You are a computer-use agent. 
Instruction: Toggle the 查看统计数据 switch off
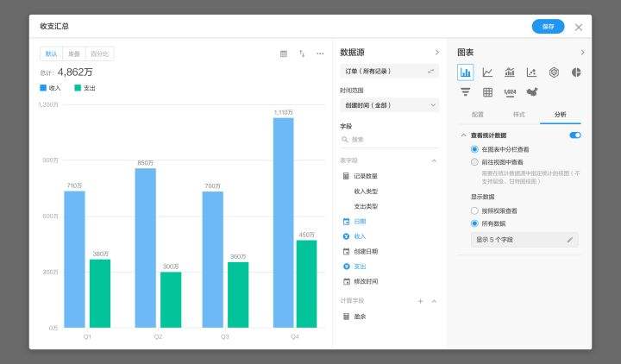[575, 135]
